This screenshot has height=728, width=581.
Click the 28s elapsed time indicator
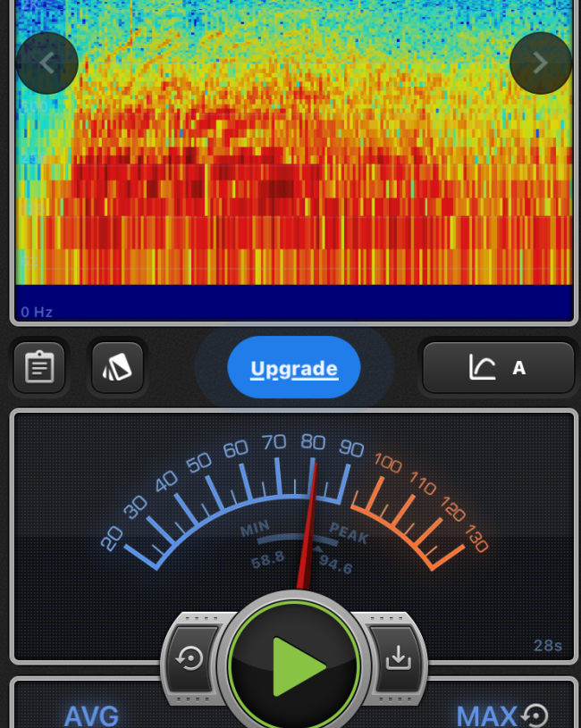(x=548, y=646)
